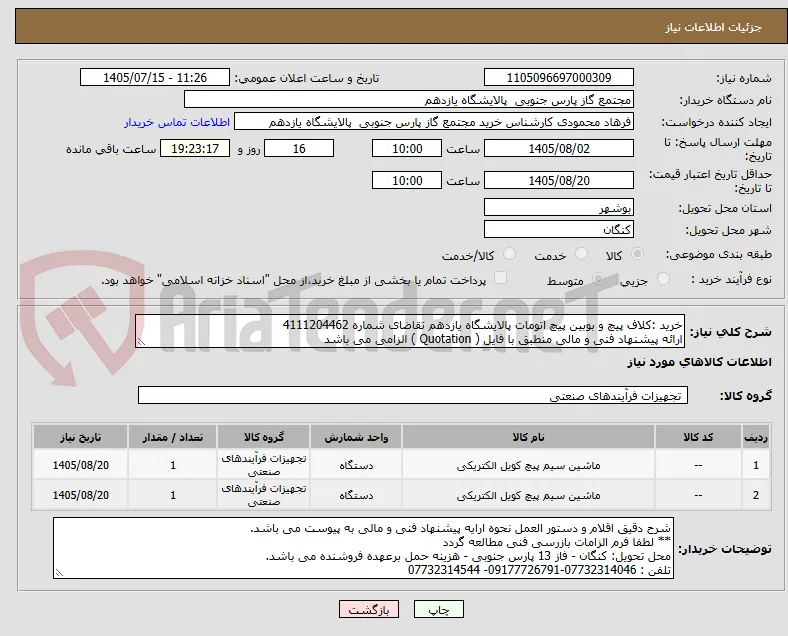Select the متوسط purchase type radio
788x636 pixels.
pos(598,278)
